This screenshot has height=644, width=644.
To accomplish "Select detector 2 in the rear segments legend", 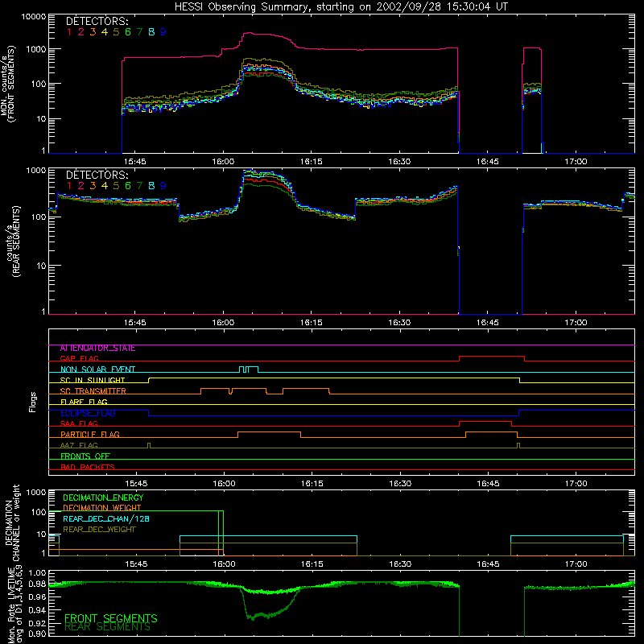I will (81, 186).
